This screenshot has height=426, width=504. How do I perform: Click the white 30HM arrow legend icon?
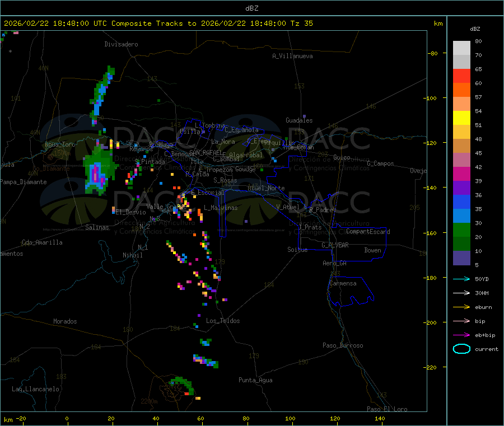pyautogui.click(x=461, y=293)
